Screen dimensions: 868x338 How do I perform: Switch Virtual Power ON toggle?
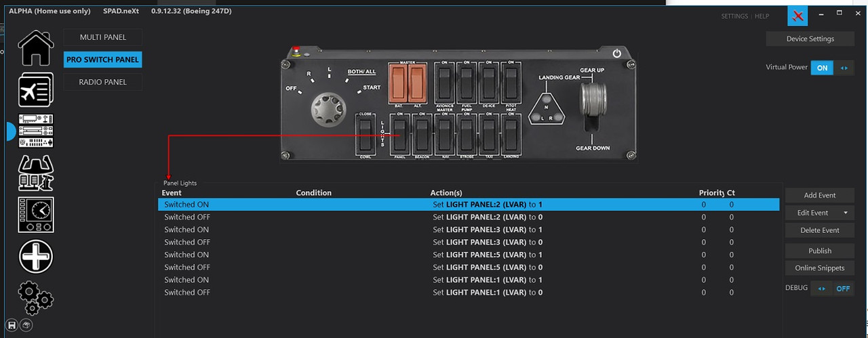point(831,68)
